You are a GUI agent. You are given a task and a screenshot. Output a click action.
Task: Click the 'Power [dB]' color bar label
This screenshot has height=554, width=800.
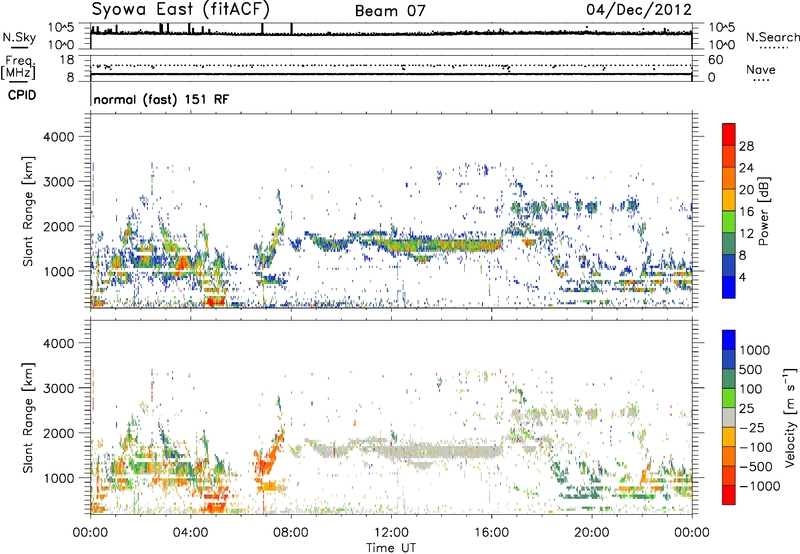pyautogui.click(x=764, y=211)
